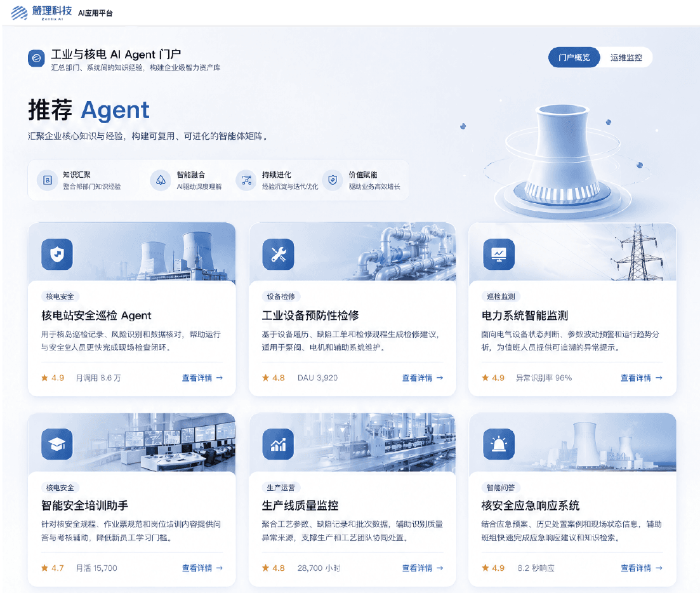Click the 巡检监测 tag
The width and height of the screenshot is (700, 593).
(x=501, y=296)
